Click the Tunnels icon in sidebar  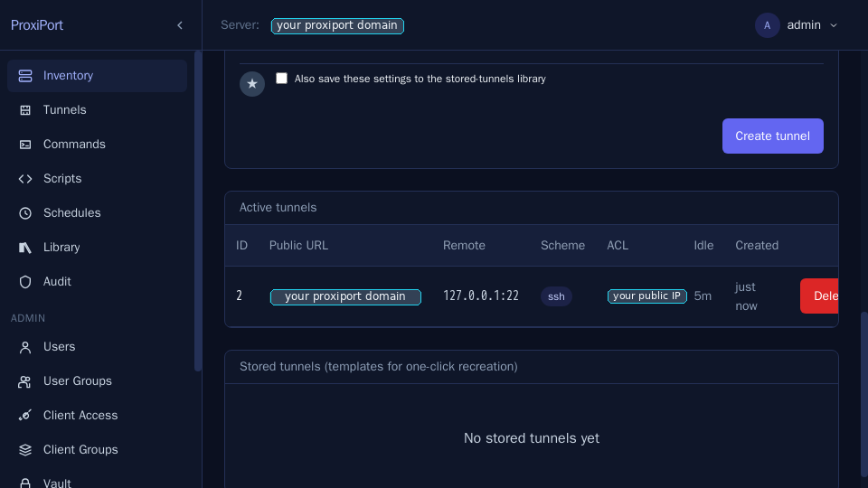(x=25, y=110)
